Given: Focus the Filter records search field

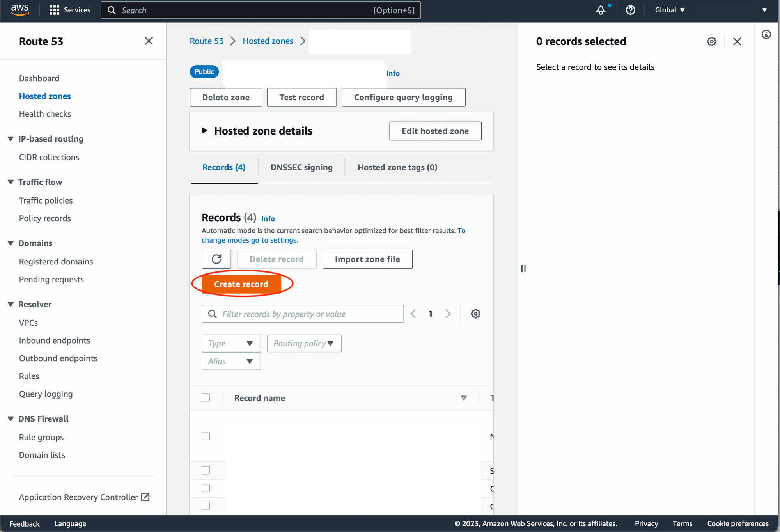Looking at the screenshot, I should point(303,314).
